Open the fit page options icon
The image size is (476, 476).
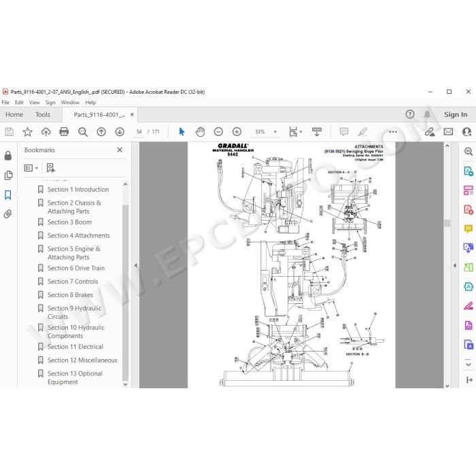coord(293,132)
